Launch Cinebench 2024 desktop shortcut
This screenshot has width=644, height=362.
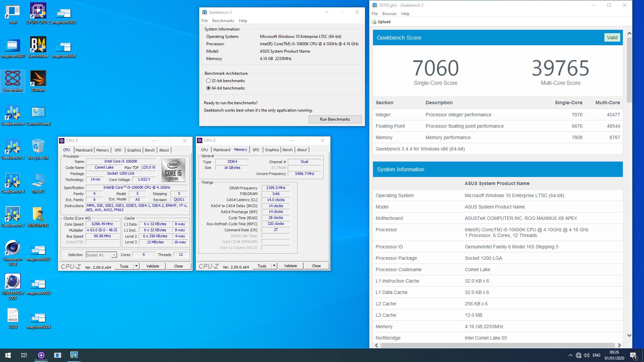[13, 253]
